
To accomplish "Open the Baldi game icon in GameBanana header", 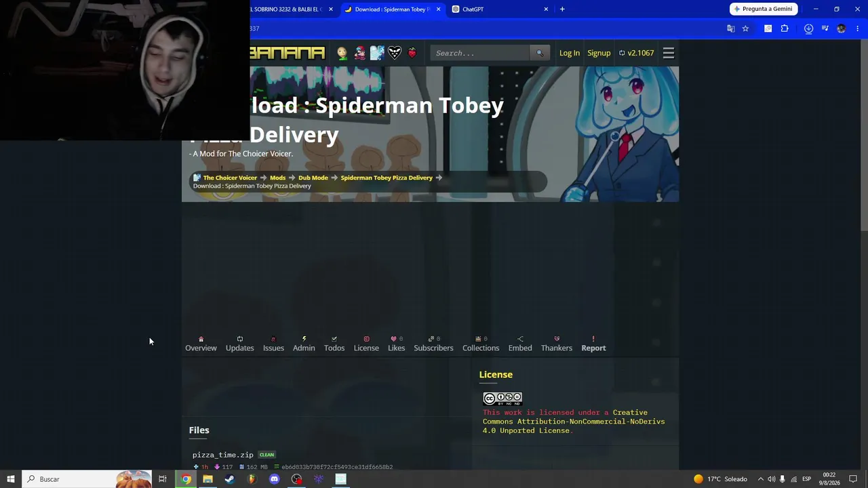I will pos(342,53).
